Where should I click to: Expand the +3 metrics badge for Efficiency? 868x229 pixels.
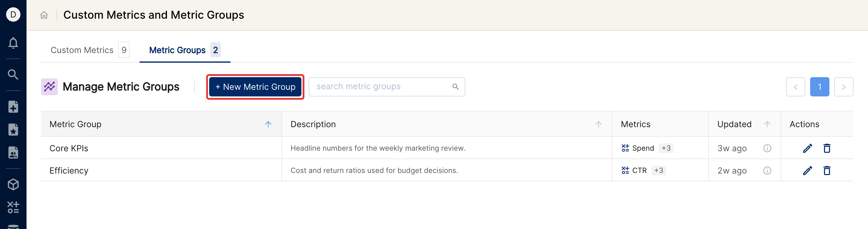(x=659, y=171)
